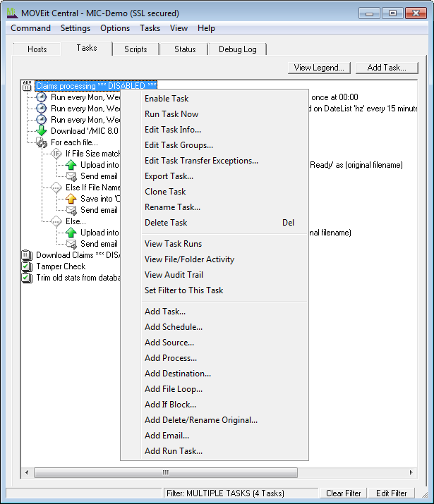Select Add Process...
The width and height of the screenshot is (434, 504).
coord(215,358)
